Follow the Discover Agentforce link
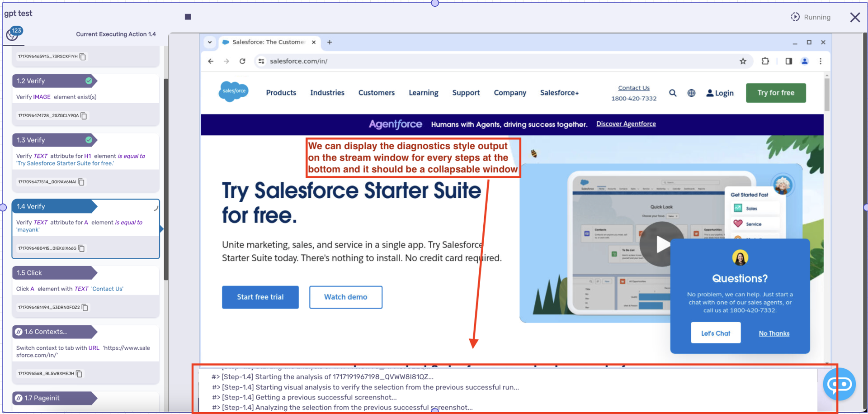This screenshot has width=868, height=414. [626, 124]
